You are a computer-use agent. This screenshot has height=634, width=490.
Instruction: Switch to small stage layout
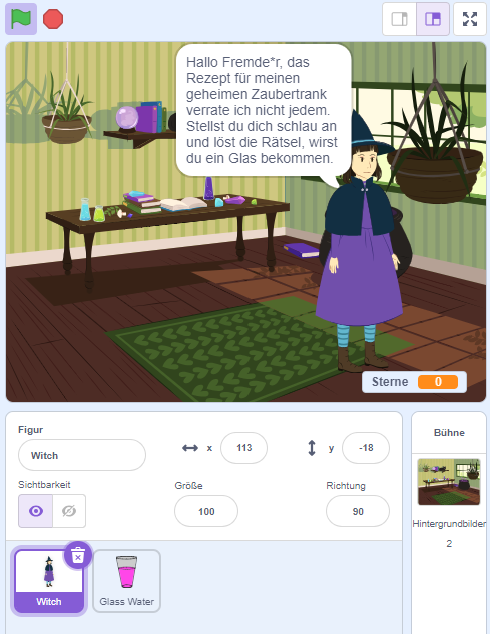[x=399, y=19]
